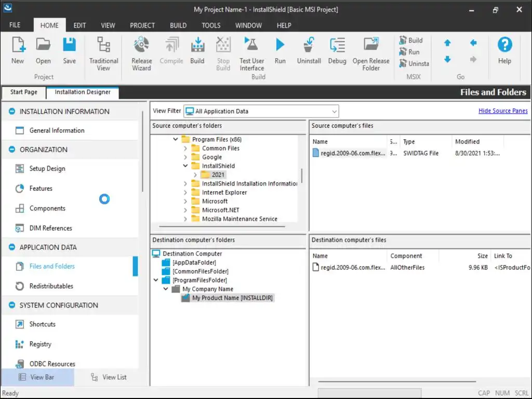Screen dimensions: 532x399
Task: Collapse the Program Files (x86) folder
Action: point(176,139)
